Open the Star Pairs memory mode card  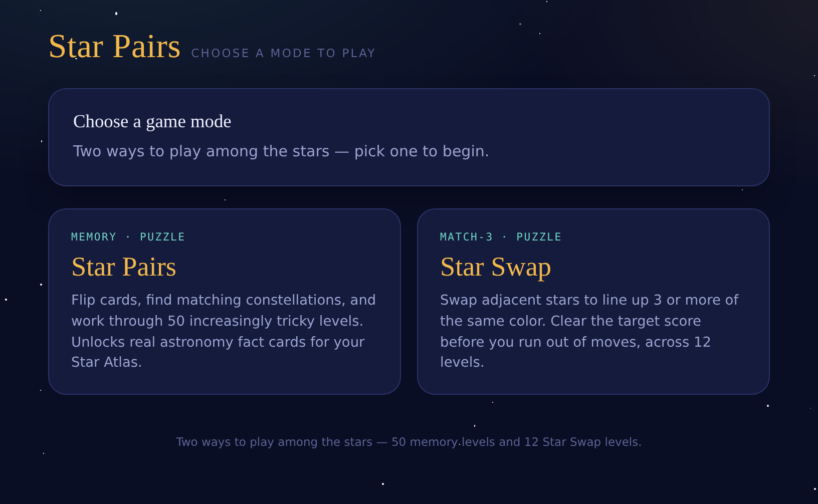pos(225,302)
